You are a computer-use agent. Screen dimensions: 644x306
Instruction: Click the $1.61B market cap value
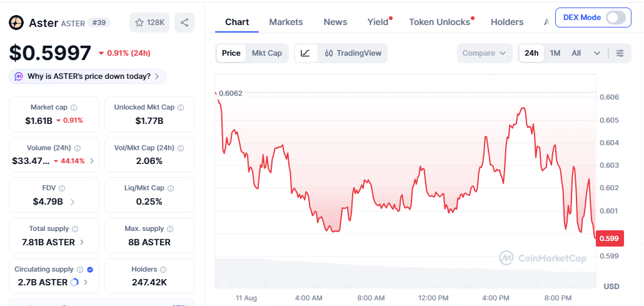point(39,121)
